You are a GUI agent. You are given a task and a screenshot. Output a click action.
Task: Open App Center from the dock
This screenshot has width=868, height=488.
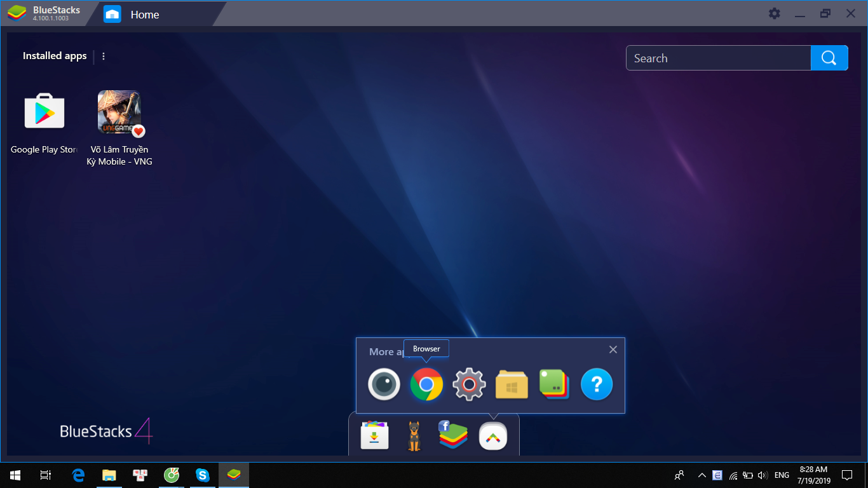(374, 436)
